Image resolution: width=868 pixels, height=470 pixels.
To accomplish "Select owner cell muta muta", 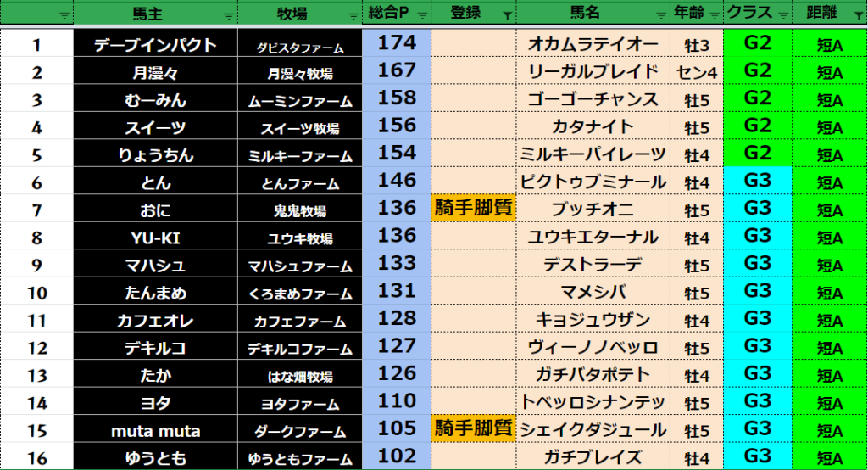I will coord(156,430).
